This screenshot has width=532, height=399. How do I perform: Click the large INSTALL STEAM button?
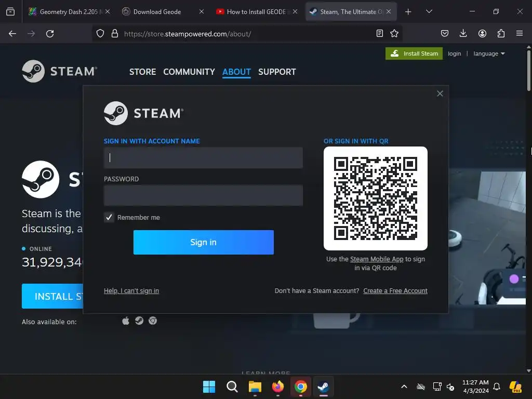point(52,296)
